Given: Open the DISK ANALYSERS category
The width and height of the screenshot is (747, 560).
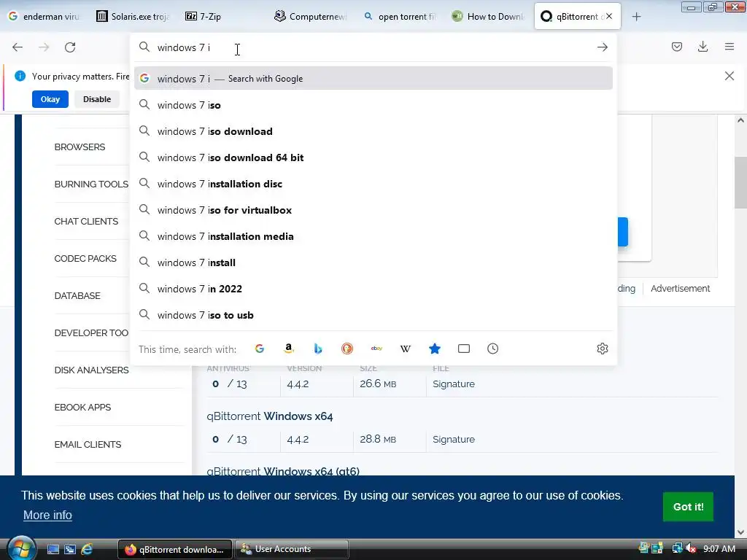Looking at the screenshot, I should 91,370.
